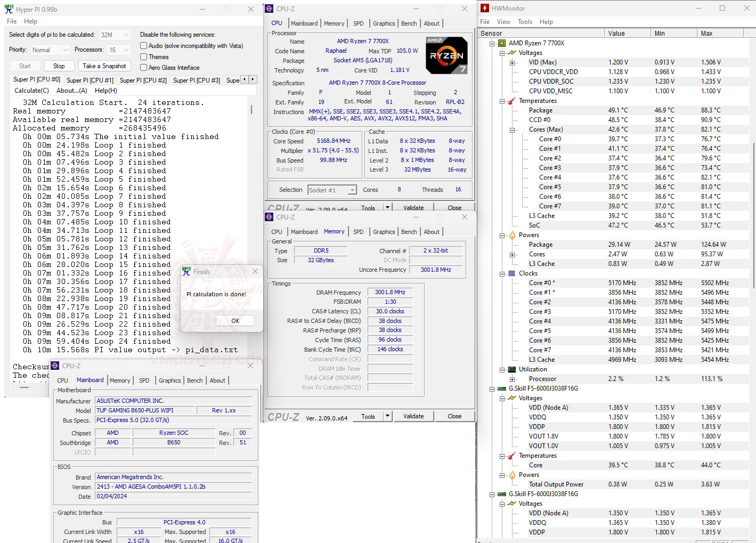Open Graphics tab in CPU-Z Mainboard window
The width and height of the screenshot is (756, 543).
coord(170,380)
